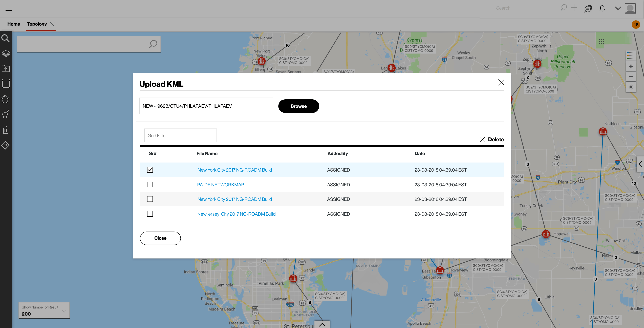Select the polygon selection tool
Image resolution: width=644 pixels, height=328 pixels.
click(6, 99)
